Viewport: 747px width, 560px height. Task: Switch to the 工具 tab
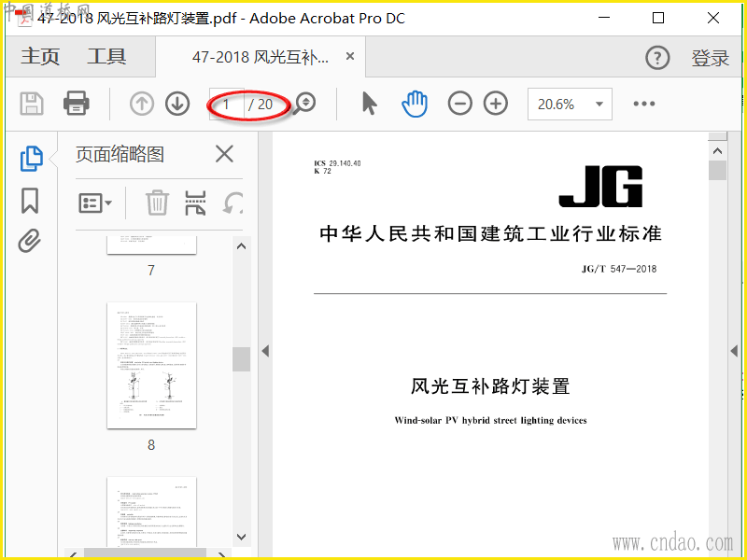(106, 57)
